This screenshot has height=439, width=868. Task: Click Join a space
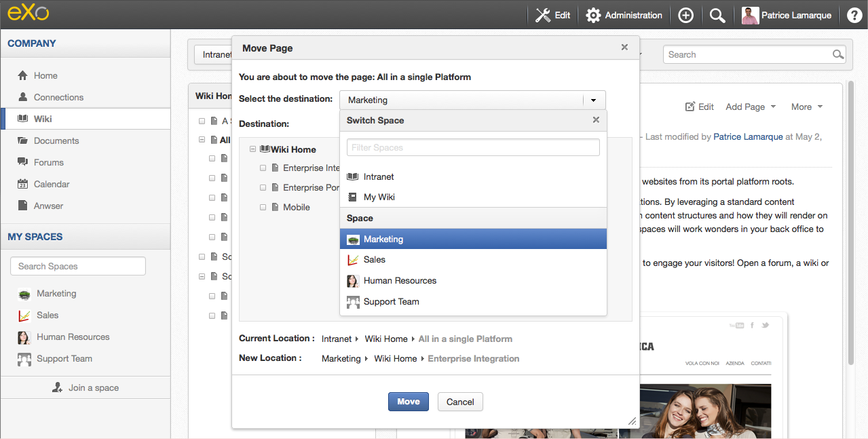[x=86, y=387]
